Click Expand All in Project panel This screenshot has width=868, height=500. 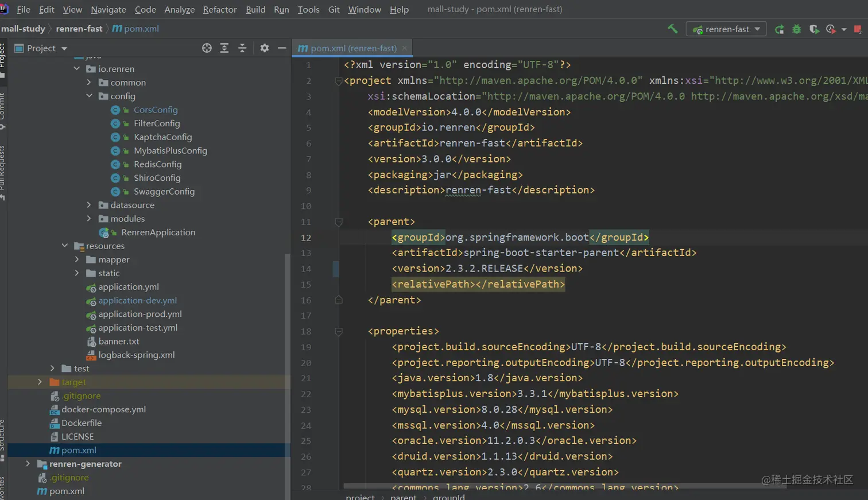[224, 48]
